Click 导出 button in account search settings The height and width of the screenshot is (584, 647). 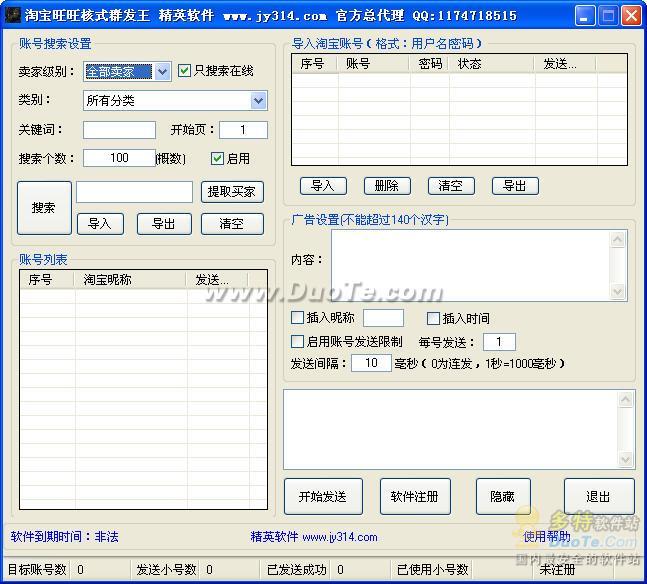[x=164, y=224]
